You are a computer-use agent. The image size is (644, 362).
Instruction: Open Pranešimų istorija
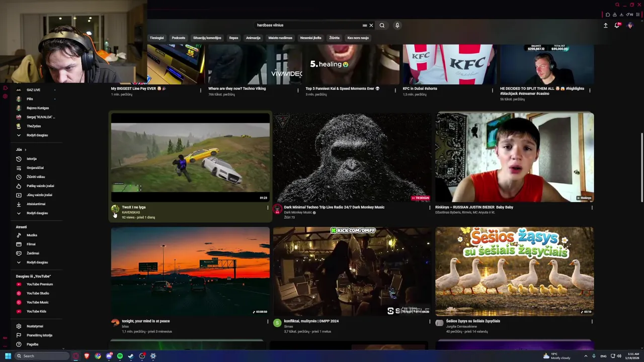[39, 335]
